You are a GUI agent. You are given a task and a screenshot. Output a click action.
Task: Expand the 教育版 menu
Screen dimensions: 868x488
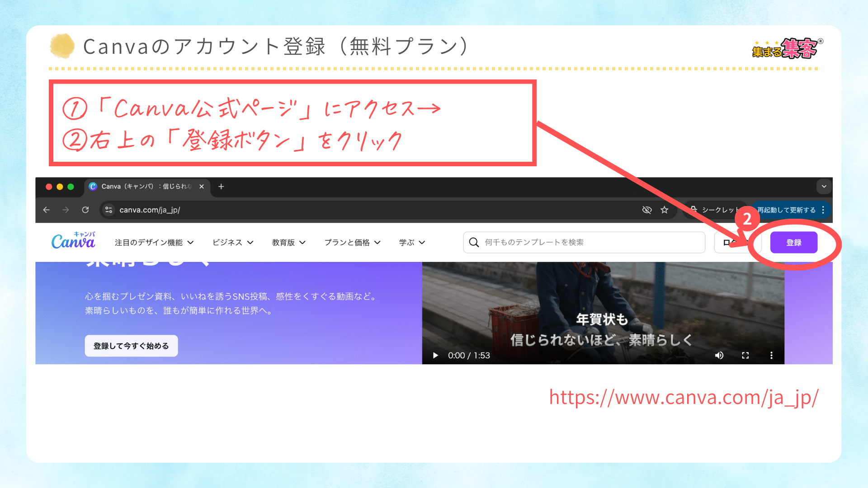click(289, 243)
